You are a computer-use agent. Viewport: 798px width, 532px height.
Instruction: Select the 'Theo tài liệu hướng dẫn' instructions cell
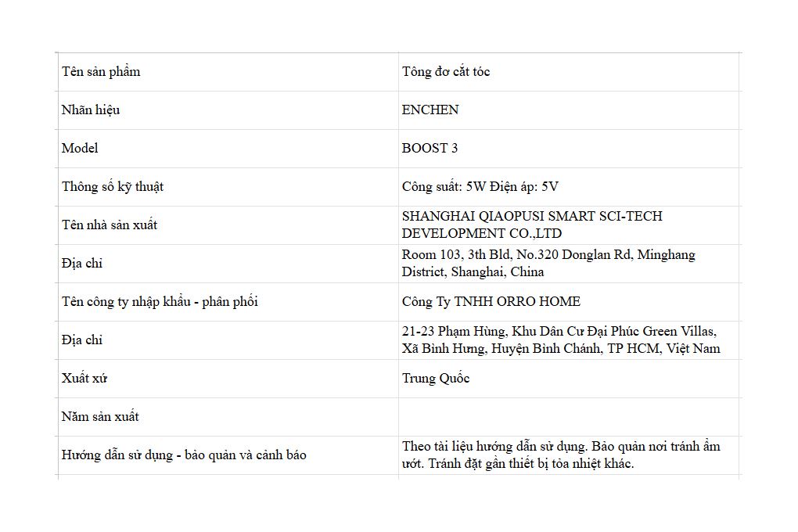569,455
